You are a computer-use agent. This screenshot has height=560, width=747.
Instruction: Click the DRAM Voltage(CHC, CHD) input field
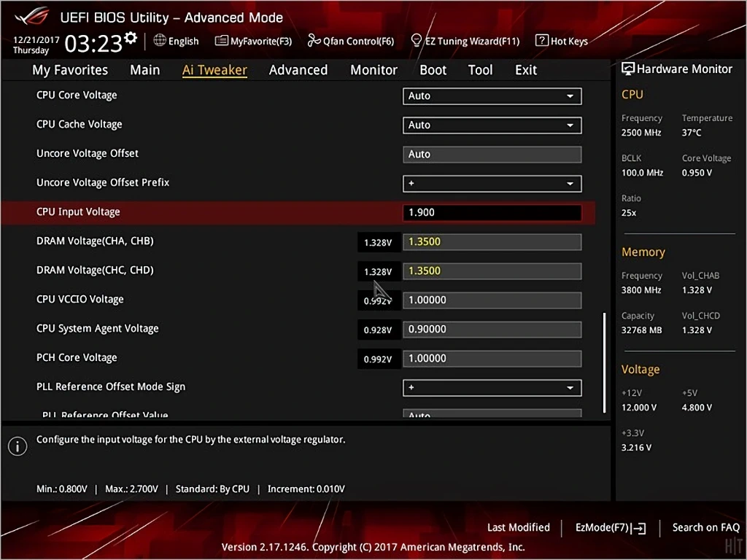tap(492, 271)
